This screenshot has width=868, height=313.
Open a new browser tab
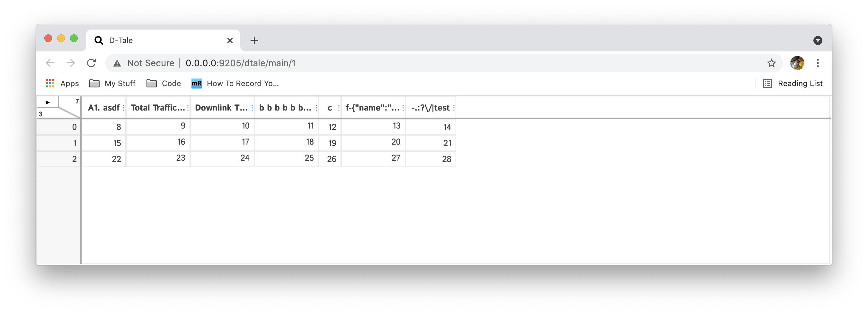254,40
